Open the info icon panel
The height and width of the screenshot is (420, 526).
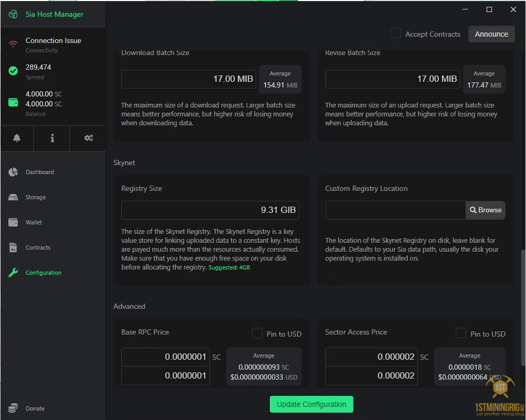[52, 138]
